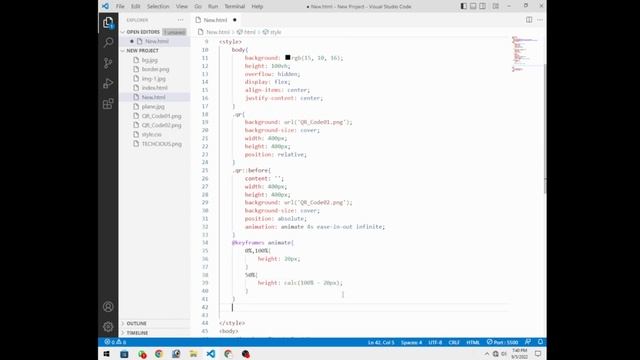Image resolution: width=640 pixels, height=360 pixels.
Task: Change encoding via UTF-8 status item
Action: pos(435,342)
